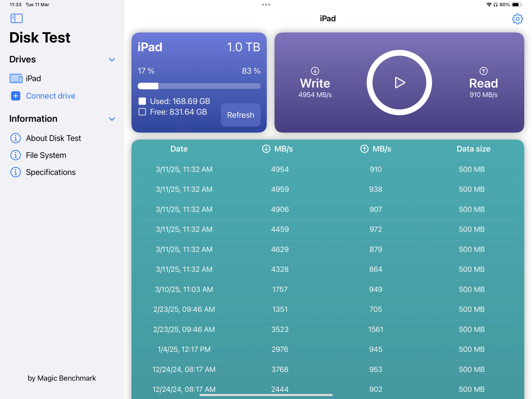Collapse the Information section chevron
The width and height of the screenshot is (532, 399).
coord(112,119)
